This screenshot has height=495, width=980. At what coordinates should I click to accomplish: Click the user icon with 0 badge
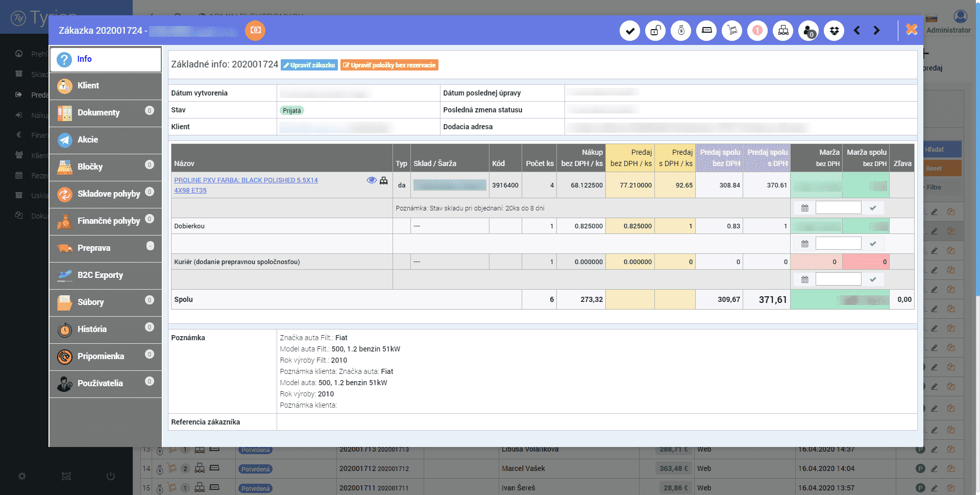coord(808,31)
